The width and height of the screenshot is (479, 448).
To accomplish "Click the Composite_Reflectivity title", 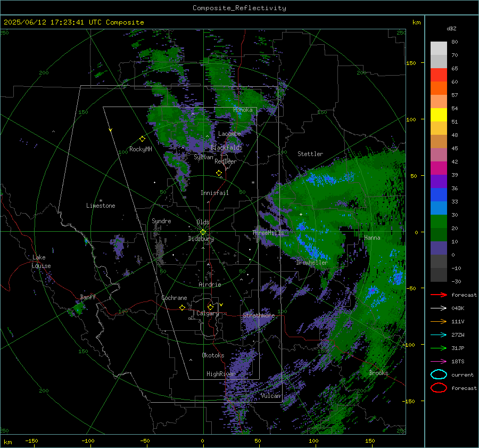I will [x=240, y=8].
